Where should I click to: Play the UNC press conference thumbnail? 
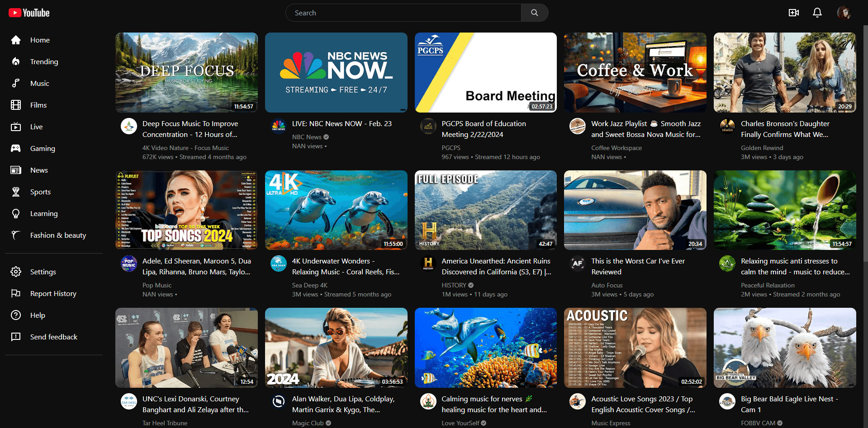pos(186,348)
